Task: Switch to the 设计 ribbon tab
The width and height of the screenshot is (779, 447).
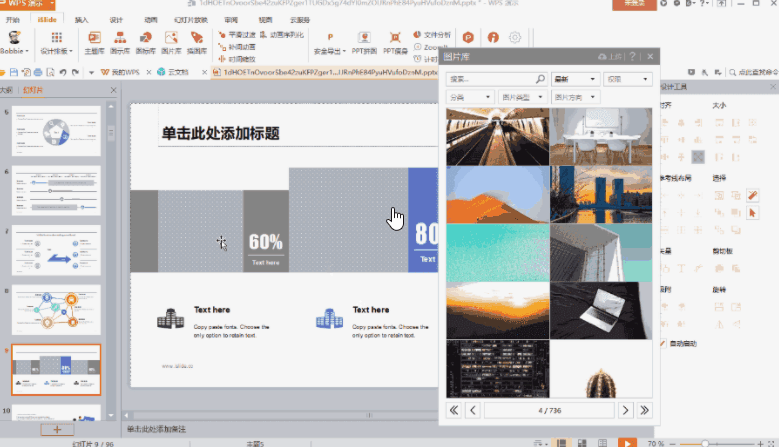Action: (116, 20)
